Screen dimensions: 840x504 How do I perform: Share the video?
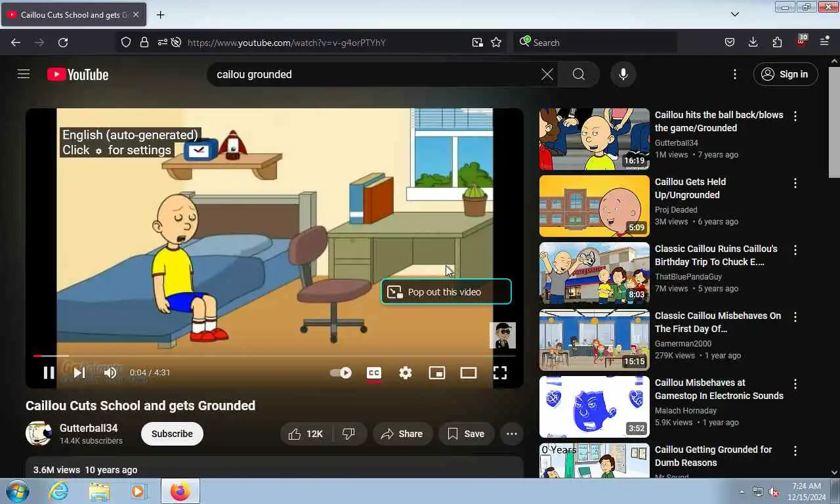tap(402, 434)
